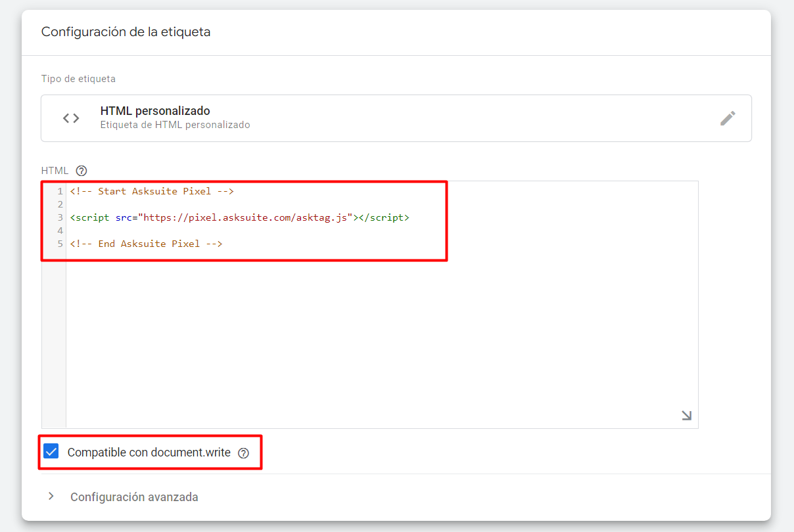Click the editor expand arrow in bottom corner
Screen dimensions: 794x532
(x=686, y=415)
